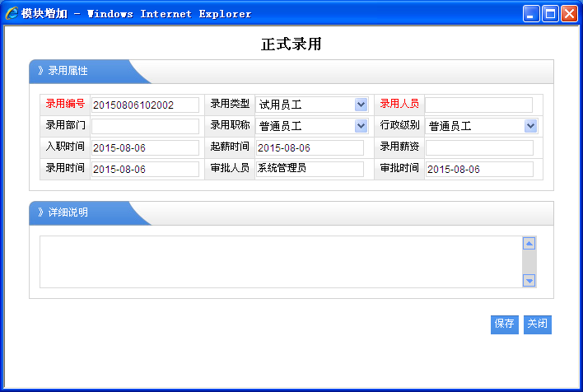Open the 录用类型 dropdown
Screen dimensions: 583x392
[x=311, y=105]
